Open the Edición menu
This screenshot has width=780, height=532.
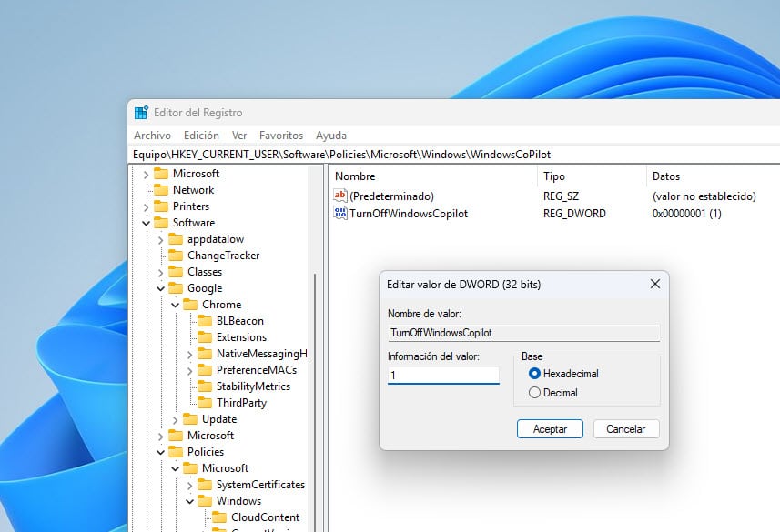[201, 136]
